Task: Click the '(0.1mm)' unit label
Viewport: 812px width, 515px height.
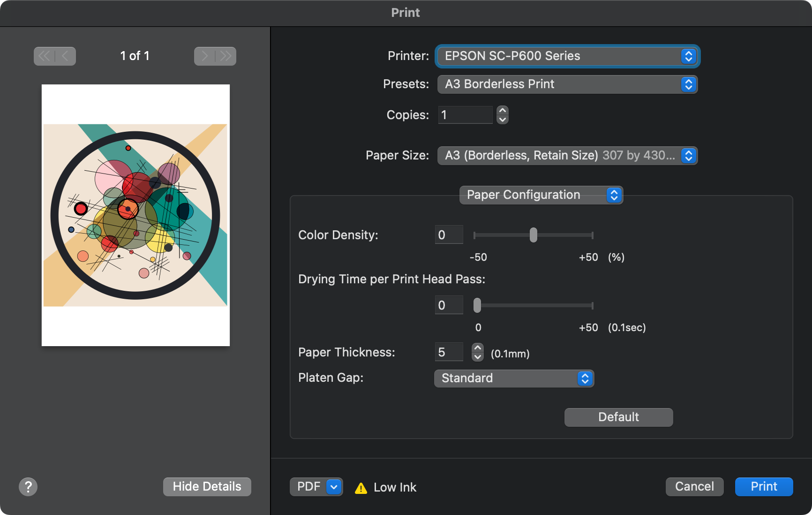Action: pyautogui.click(x=510, y=354)
